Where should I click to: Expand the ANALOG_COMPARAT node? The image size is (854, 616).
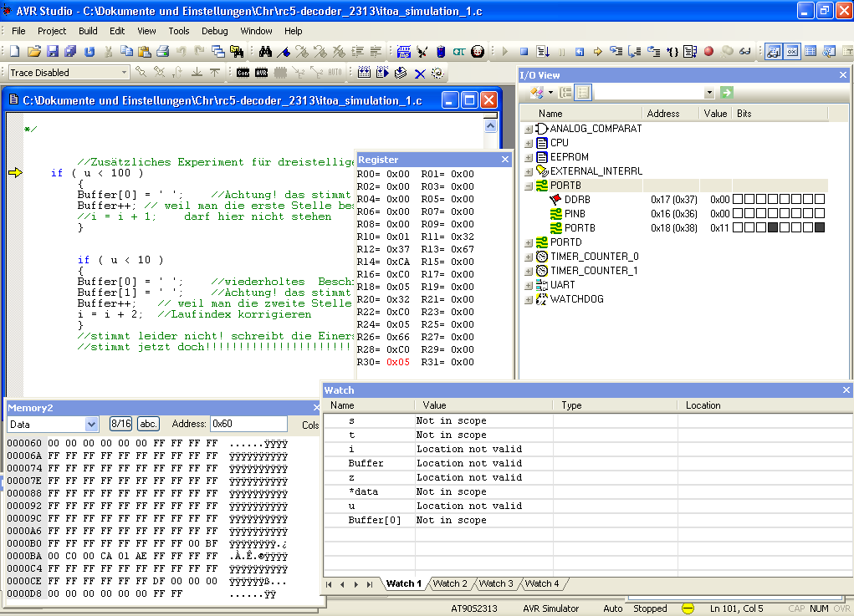click(529, 129)
